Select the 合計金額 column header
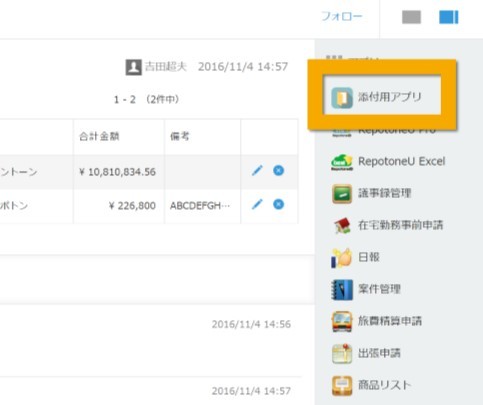483x405 pixels. click(x=99, y=136)
